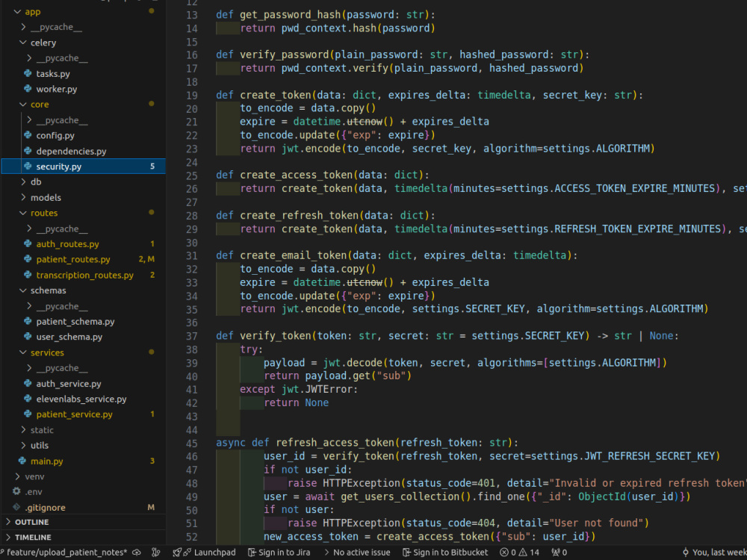
Task: Open the auth_routes.py file
Action: click(68, 244)
